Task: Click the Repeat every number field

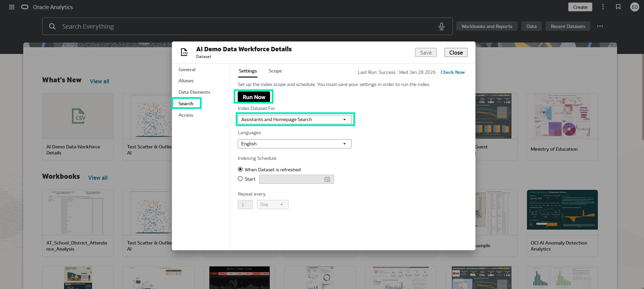Action: 245,204
